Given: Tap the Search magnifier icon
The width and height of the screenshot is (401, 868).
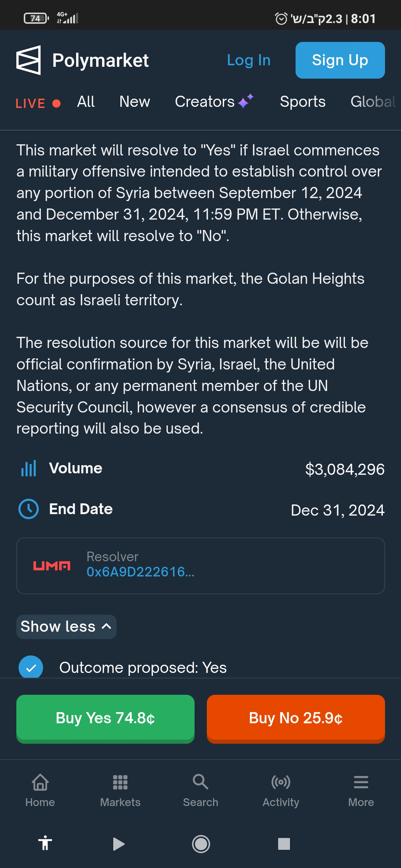Looking at the screenshot, I should tap(200, 783).
